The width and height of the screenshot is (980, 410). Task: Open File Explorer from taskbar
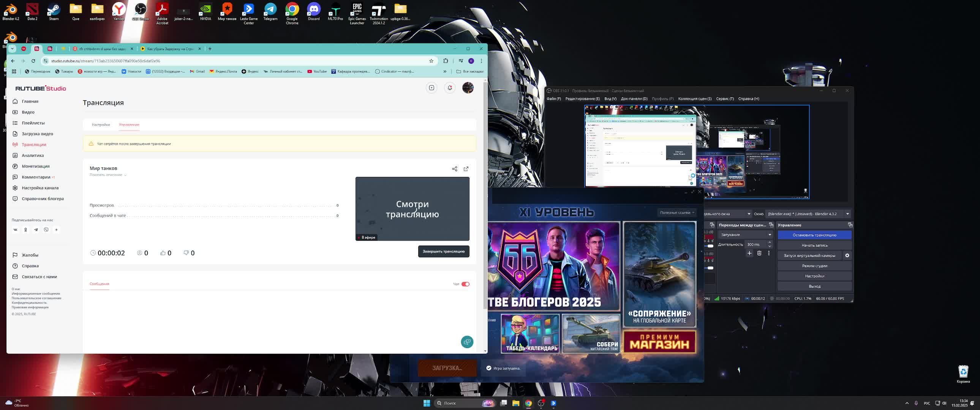[515, 403]
